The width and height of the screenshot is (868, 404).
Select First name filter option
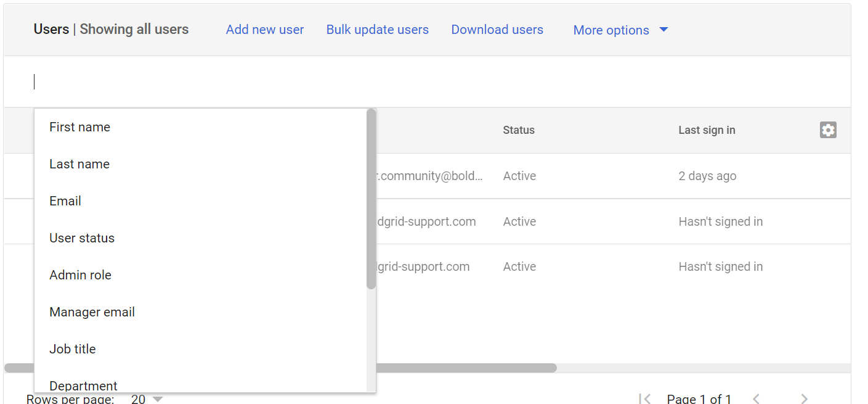[80, 127]
